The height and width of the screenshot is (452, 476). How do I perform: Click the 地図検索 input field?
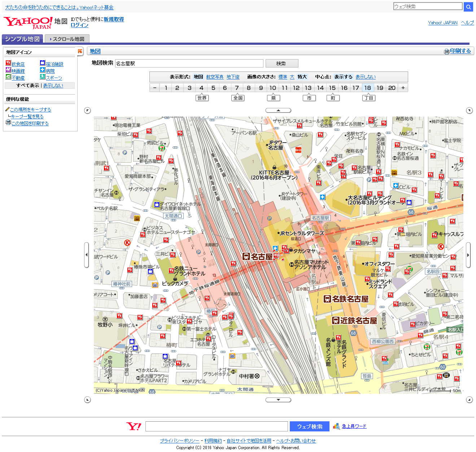coord(189,64)
